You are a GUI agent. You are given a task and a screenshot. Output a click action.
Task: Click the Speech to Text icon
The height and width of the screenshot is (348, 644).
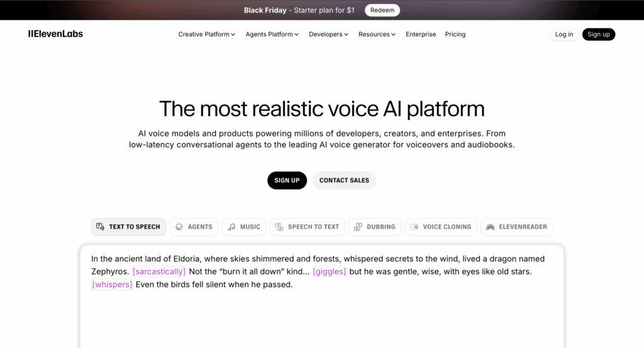279,227
